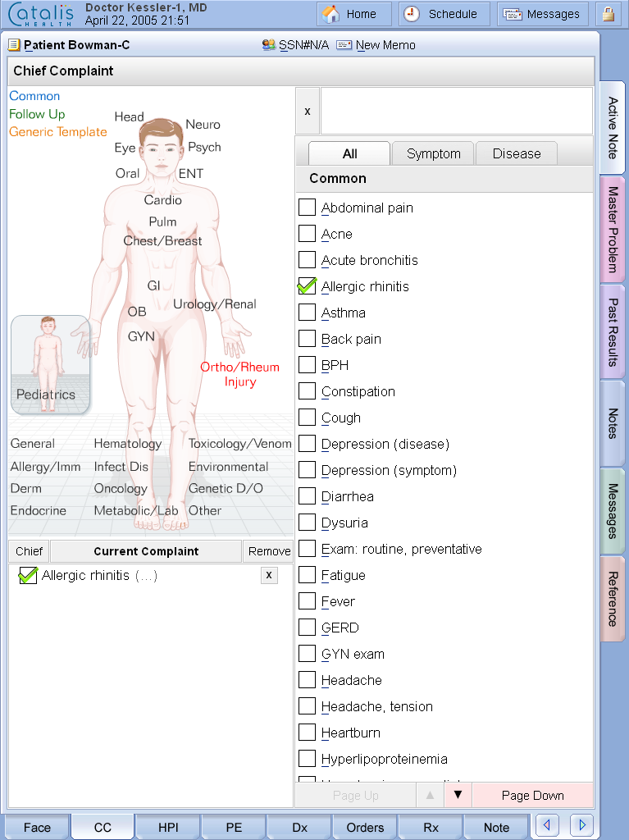Check the Headache, tension checkbox

point(307,706)
